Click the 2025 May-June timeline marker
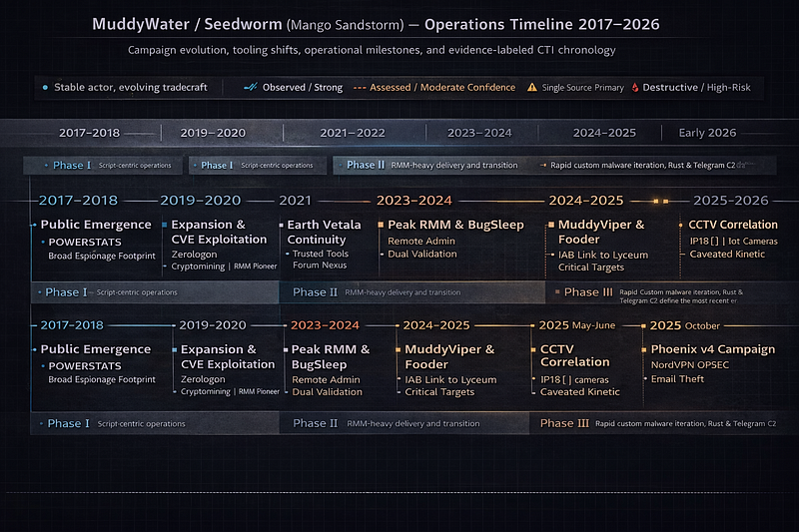Viewport: 799px width, 532px height. (x=577, y=325)
